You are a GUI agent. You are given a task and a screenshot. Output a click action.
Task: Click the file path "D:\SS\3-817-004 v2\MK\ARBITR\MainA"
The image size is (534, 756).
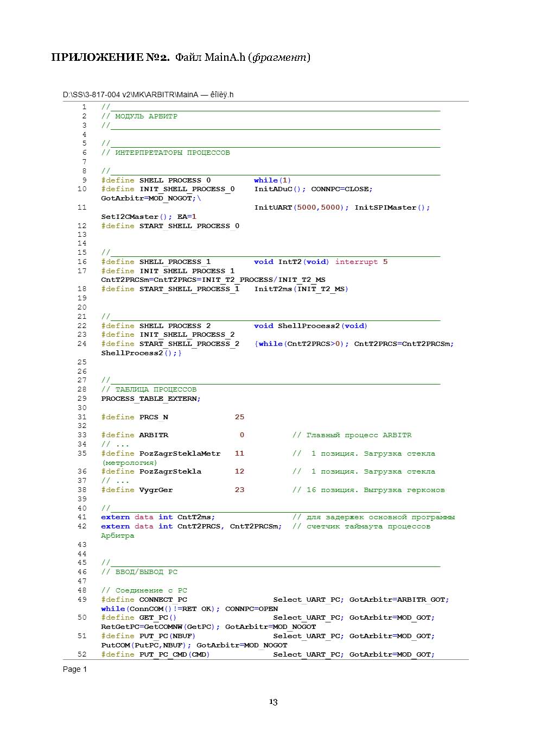click(x=131, y=94)
